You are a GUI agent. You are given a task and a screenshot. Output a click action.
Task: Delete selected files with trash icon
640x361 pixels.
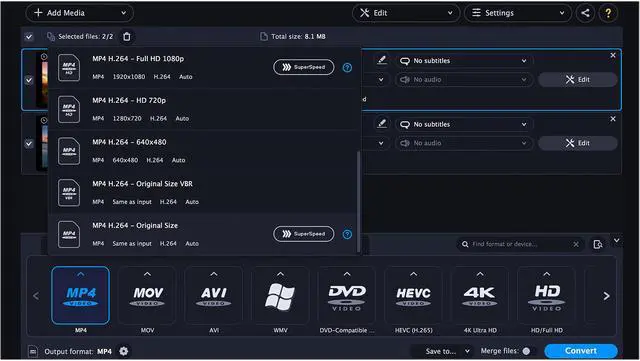[127, 36]
